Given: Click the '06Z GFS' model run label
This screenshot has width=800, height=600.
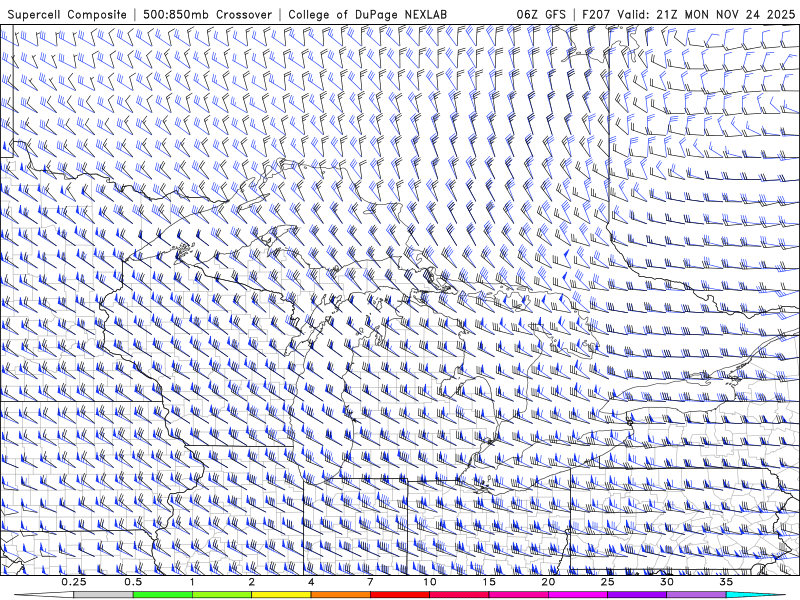Looking at the screenshot, I should point(541,15).
